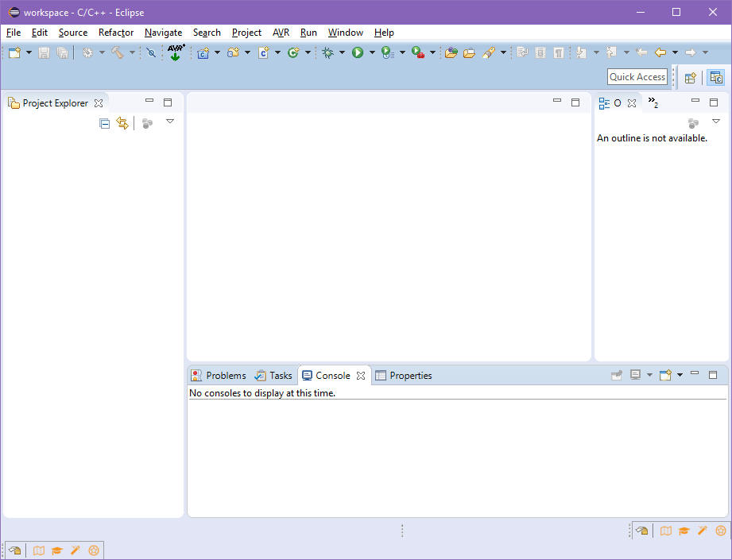Open the Refactor menu
This screenshot has height=560, width=732.
tap(116, 33)
